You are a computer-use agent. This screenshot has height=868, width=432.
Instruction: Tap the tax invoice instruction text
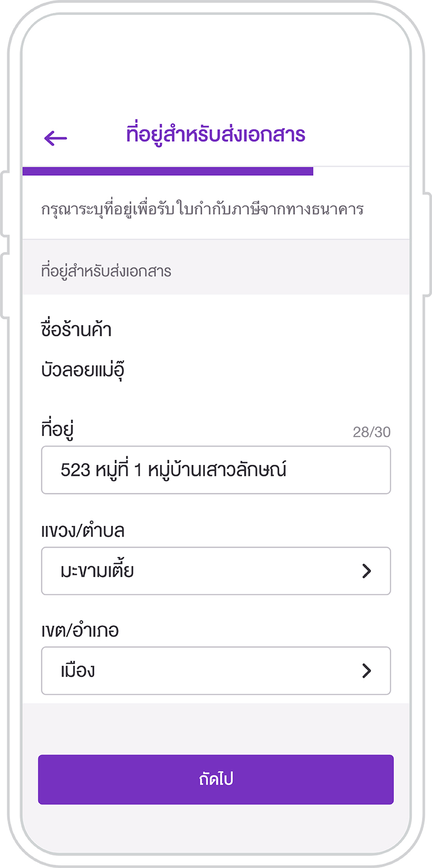(x=202, y=209)
